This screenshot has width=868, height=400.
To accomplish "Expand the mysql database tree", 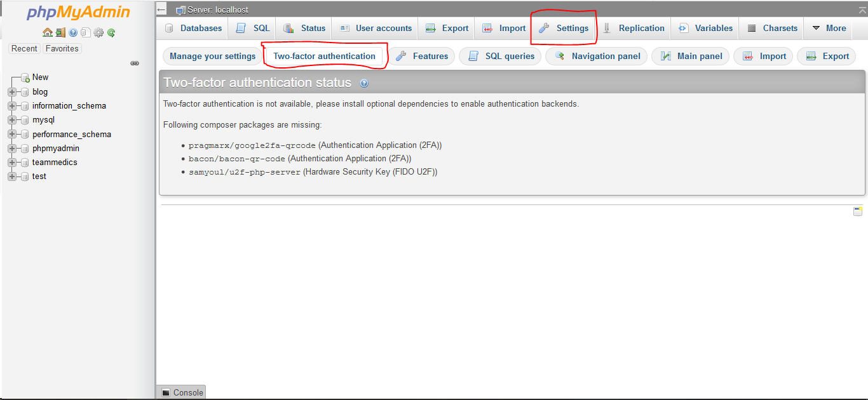I will click(12, 119).
